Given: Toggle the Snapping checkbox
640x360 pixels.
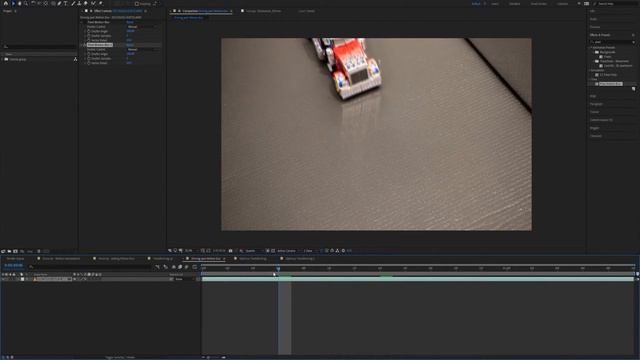Looking at the screenshot, I should (137, 4).
